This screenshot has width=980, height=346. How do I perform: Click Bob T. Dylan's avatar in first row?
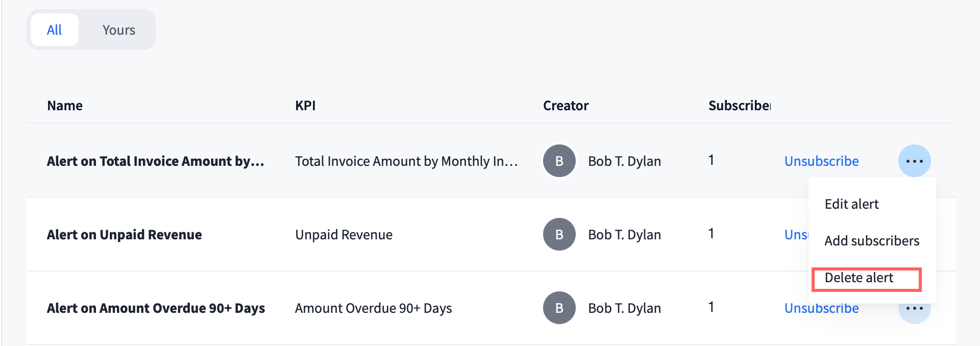[x=559, y=161]
